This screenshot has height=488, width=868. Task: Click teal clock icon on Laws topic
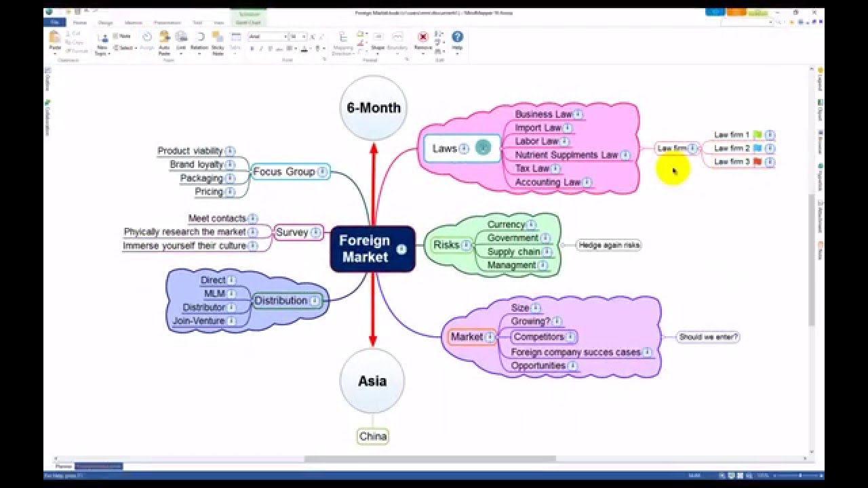point(483,147)
